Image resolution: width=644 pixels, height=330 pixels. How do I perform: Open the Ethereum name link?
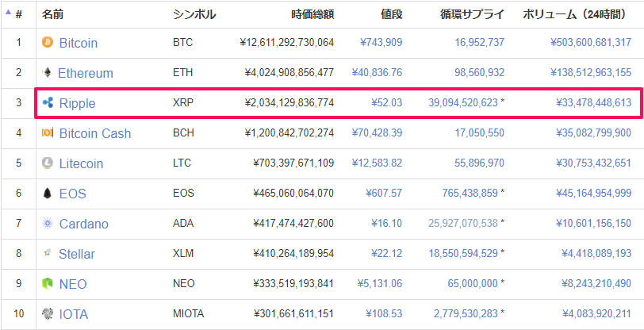86,73
